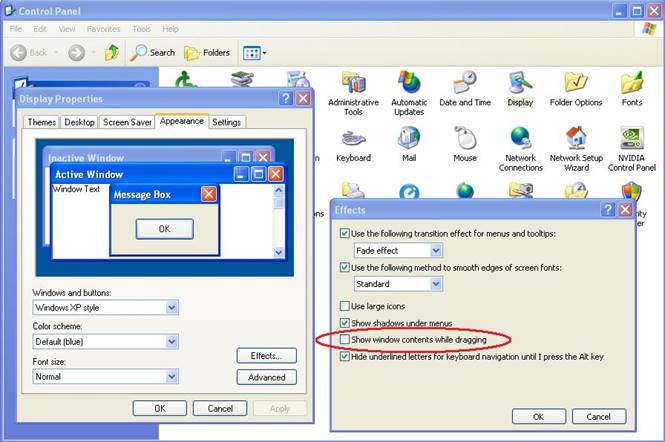
Task: Click Cancel in Effects dialog
Action: pos(599,416)
